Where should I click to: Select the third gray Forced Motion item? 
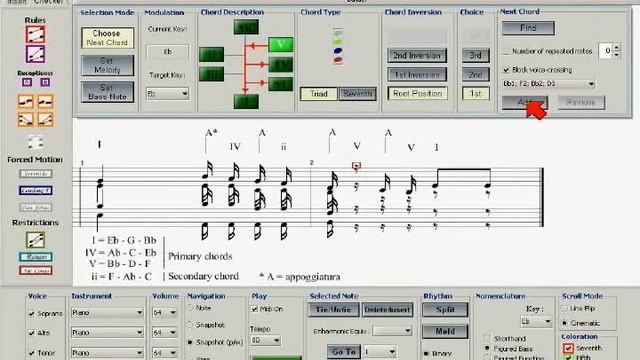[x=36, y=208]
